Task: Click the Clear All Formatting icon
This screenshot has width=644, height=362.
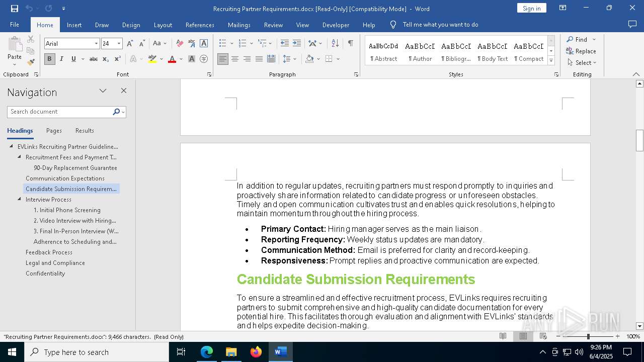Action: [x=180, y=44]
